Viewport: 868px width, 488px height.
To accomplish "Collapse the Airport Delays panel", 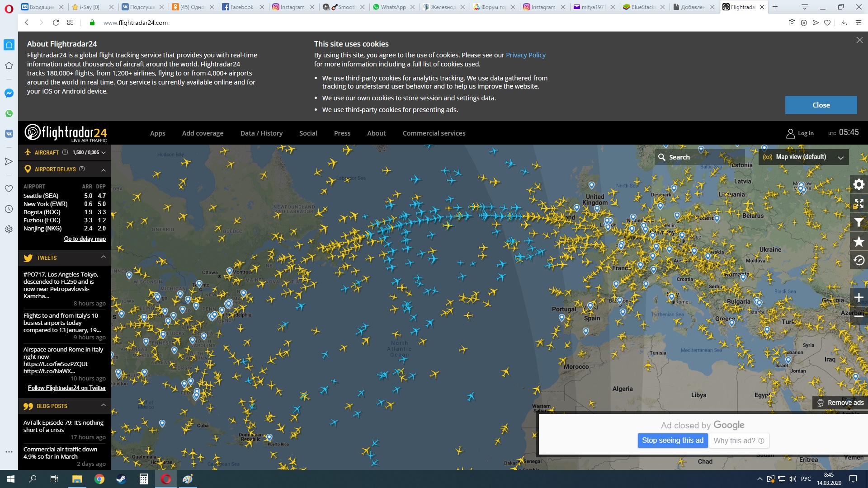I will [104, 170].
